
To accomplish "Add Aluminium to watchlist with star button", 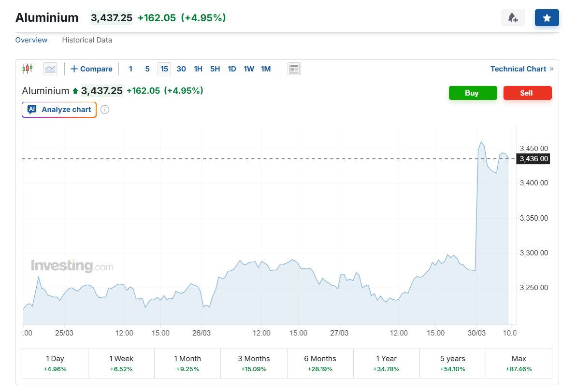I will click(547, 17).
